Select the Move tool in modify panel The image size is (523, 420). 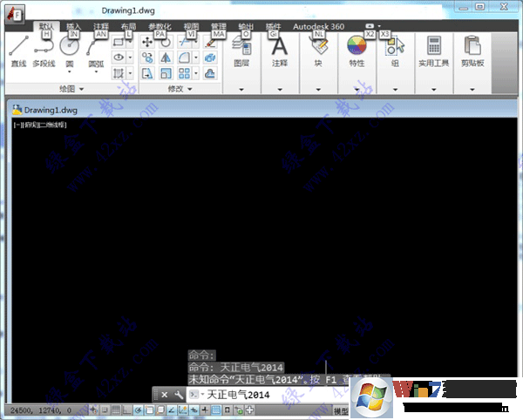(147, 43)
